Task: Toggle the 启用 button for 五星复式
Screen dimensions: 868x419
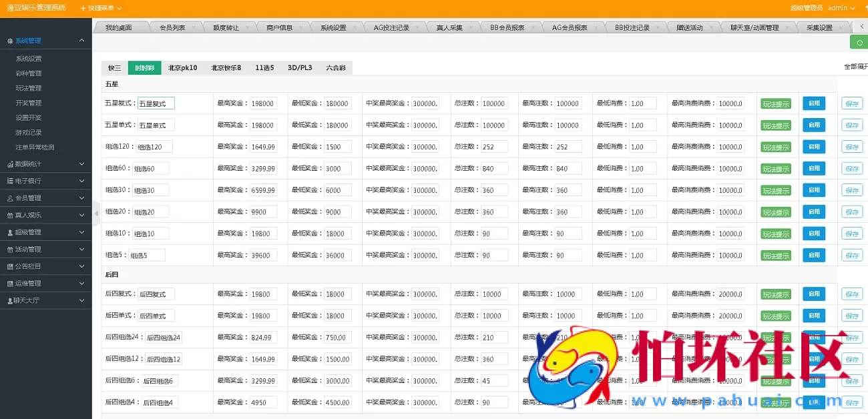Action: tap(813, 103)
